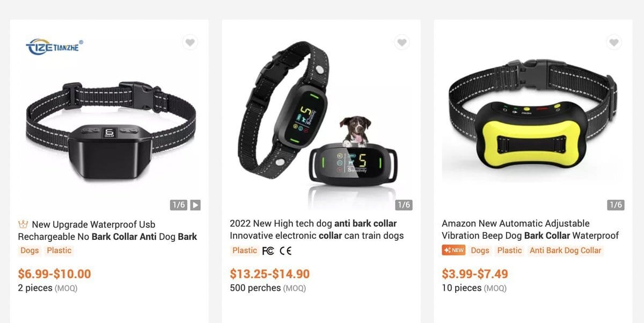The width and height of the screenshot is (644, 323).
Task: Click the CE certification icon
Action: pyautogui.click(x=286, y=251)
